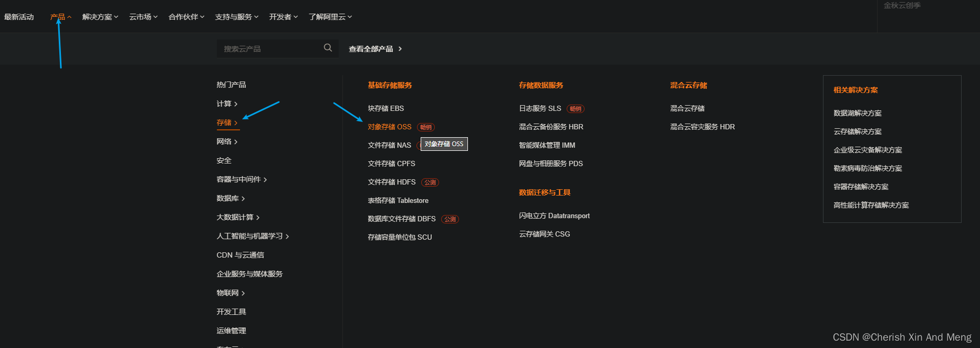980x348 pixels.
Task: Open 混合云容灾服务 HDR
Action: 702,127
